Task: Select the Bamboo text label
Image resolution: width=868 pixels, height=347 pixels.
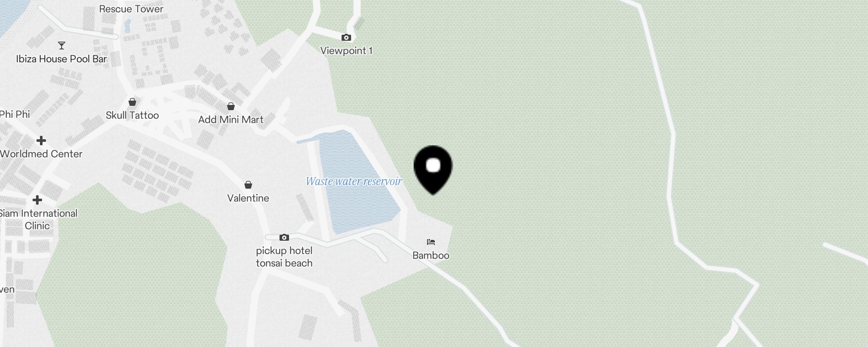Action: [x=431, y=255]
